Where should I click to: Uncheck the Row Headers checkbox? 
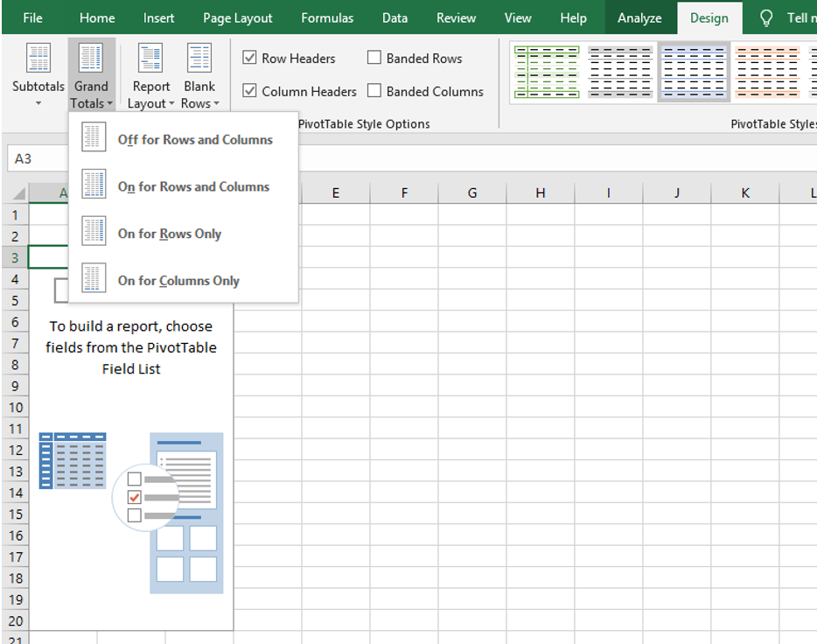(249, 58)
